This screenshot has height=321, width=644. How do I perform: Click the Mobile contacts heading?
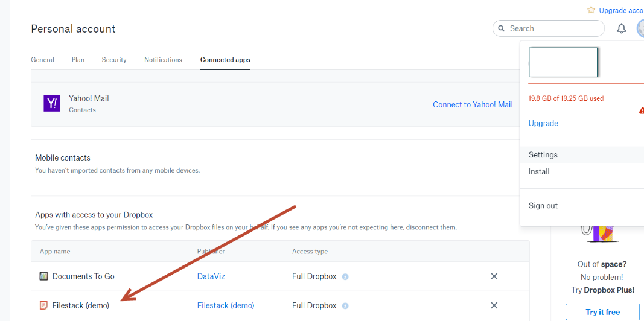pyautogui.click(x=62, y=157)
